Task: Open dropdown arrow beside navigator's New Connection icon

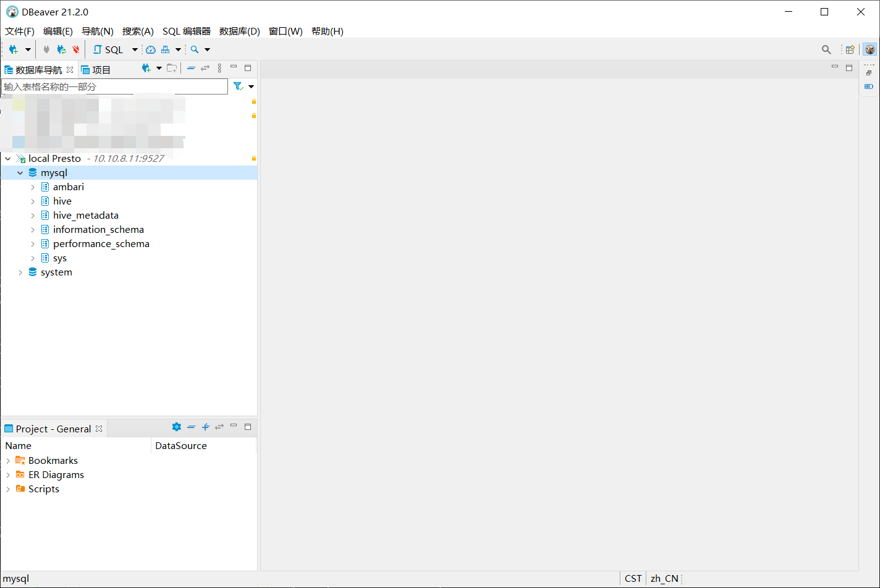Action: pyautogui.click(x=159, y=68)
